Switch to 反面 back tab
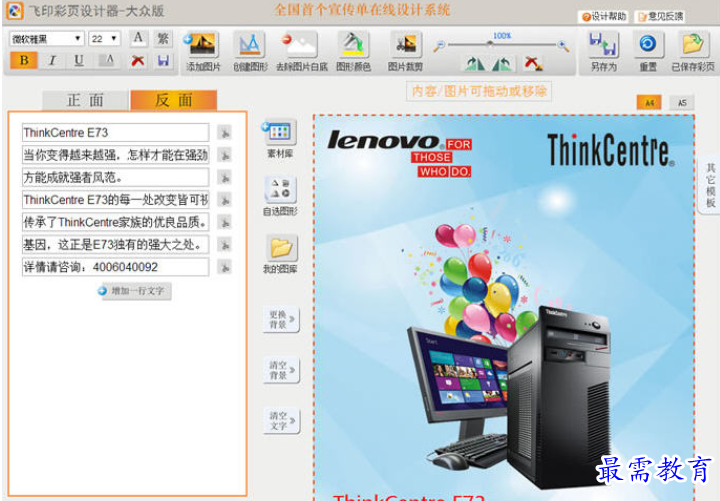This screenshot has width=720, height=501. pos(174,100)
